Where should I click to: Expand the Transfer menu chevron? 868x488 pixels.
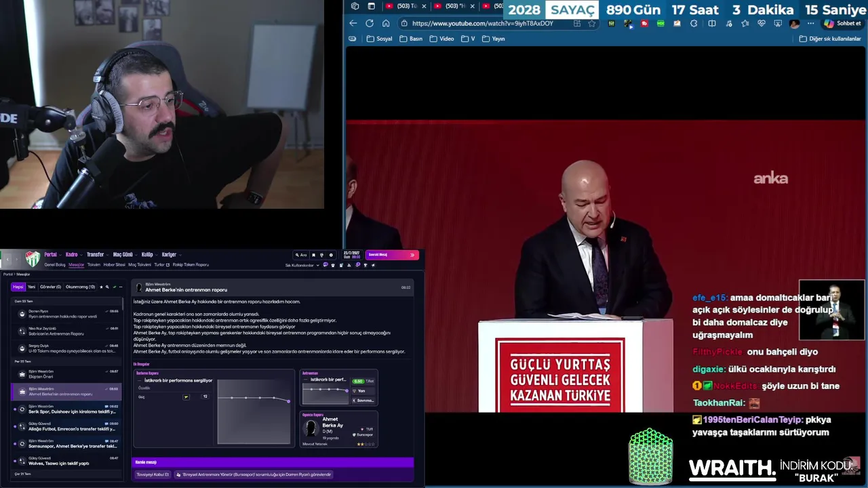[x=107, y=255]
